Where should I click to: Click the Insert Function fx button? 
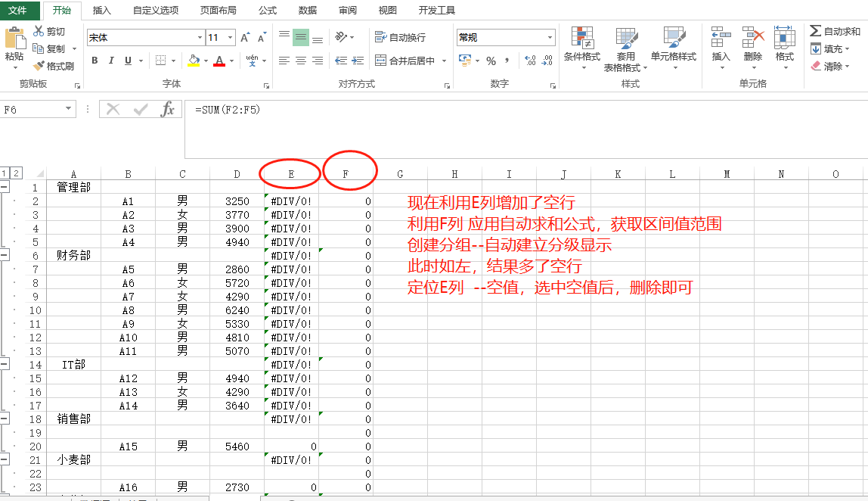tap(167, 109)
